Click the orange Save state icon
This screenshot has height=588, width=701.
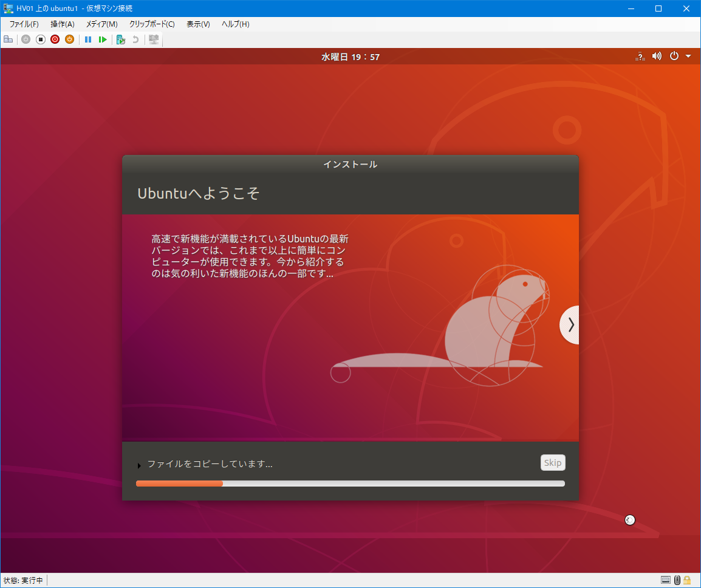pos(69,39)
